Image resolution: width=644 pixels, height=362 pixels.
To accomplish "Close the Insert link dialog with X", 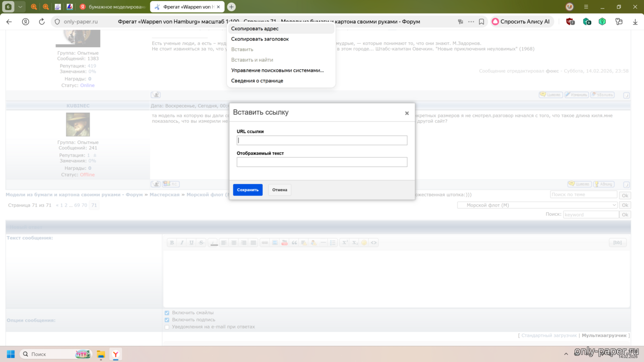I will pos(407,113).
